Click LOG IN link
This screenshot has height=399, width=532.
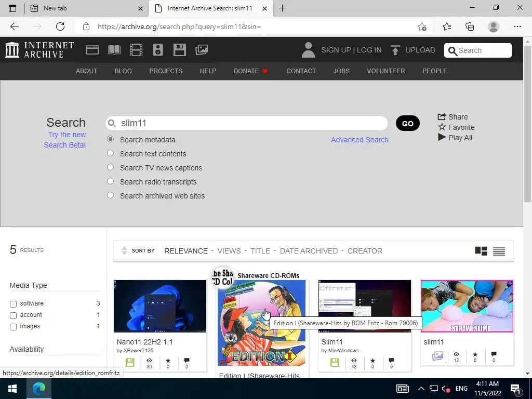[x=369, y=50]
